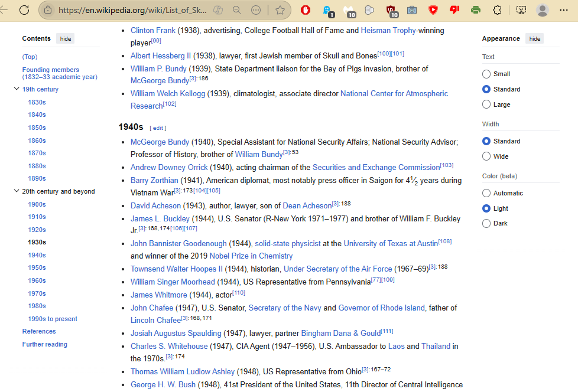Jump to (Top) in contents

point(30,57)
